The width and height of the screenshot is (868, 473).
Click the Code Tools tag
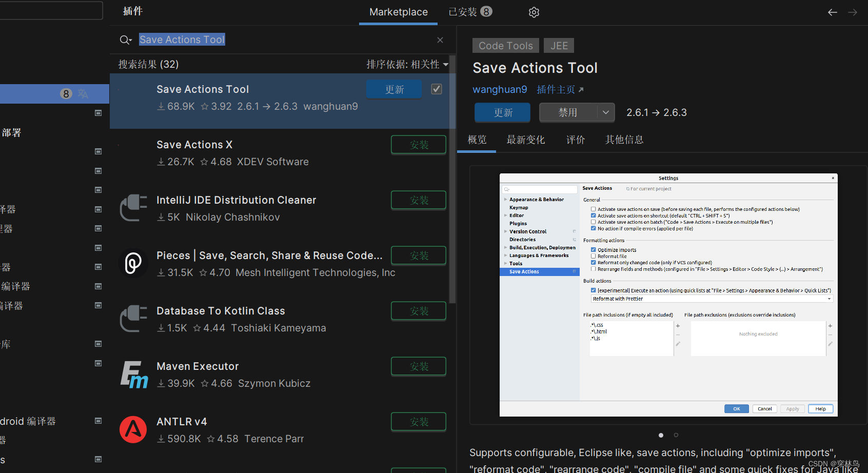[506, 46]
